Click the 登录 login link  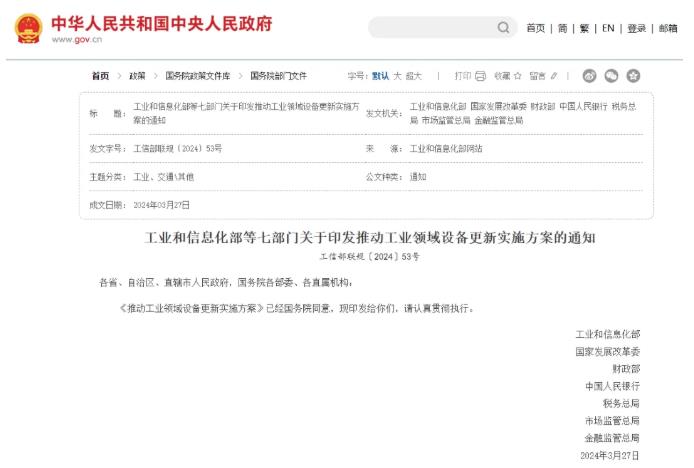[636, 28]
